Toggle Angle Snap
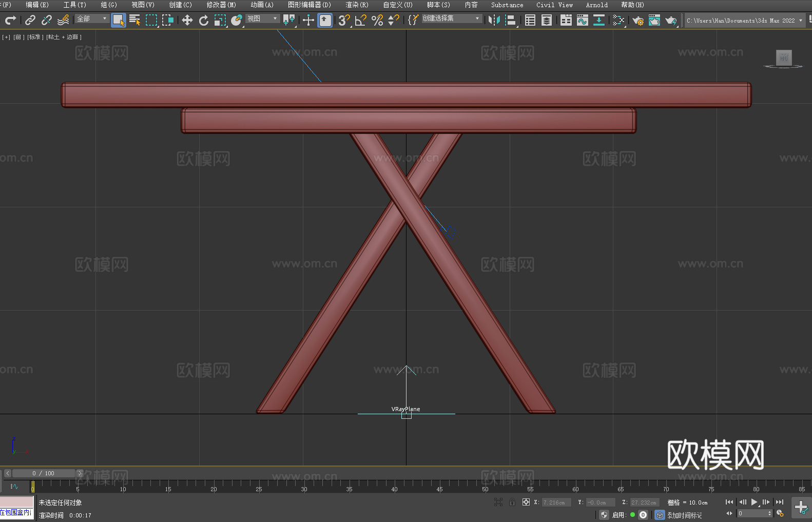This screenshot has width=812, height=522. pos(361,20)
